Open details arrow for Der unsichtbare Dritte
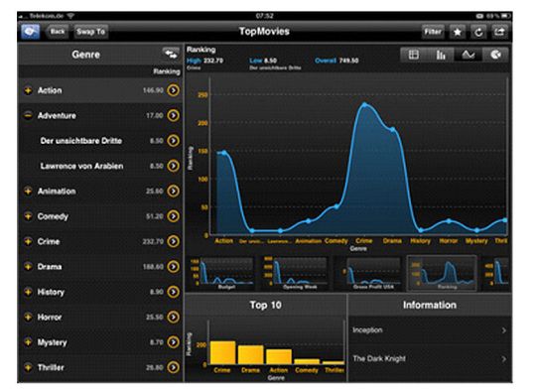This screenshot has height=392, width=536. (174, 141)
